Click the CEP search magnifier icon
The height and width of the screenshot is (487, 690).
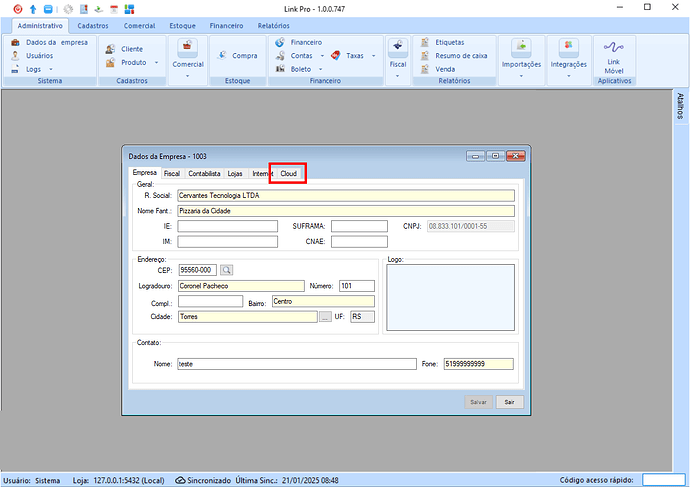tap(226, 270)
